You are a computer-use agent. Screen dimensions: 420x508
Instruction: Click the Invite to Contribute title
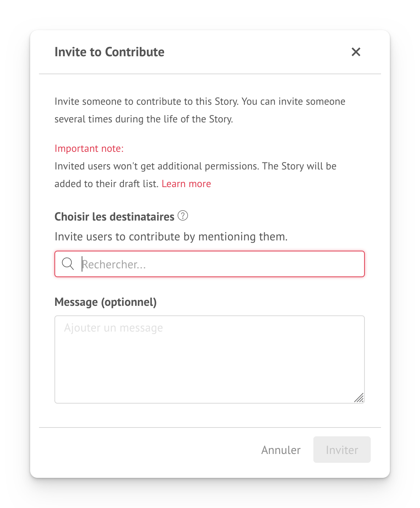click(109, 52)
